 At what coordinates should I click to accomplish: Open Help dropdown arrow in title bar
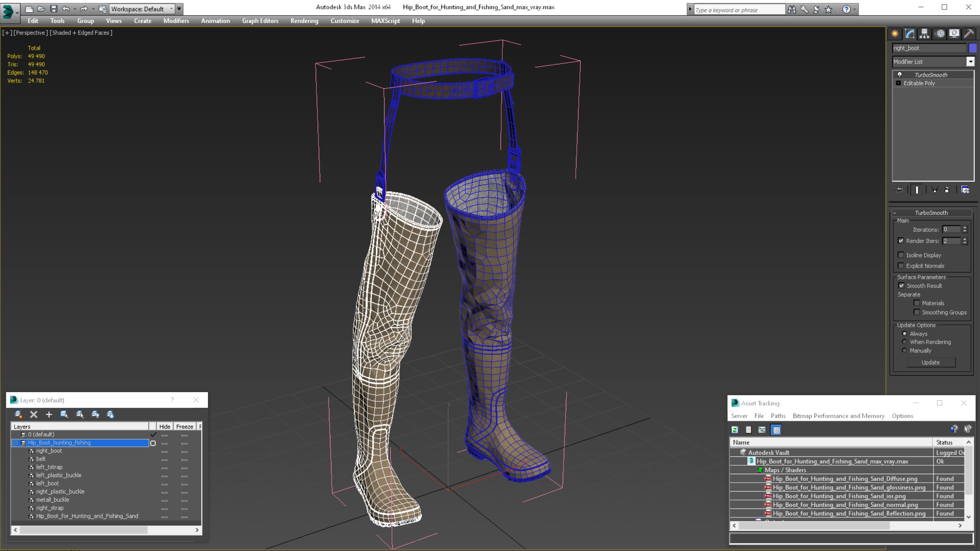click(x=854, y=9)
